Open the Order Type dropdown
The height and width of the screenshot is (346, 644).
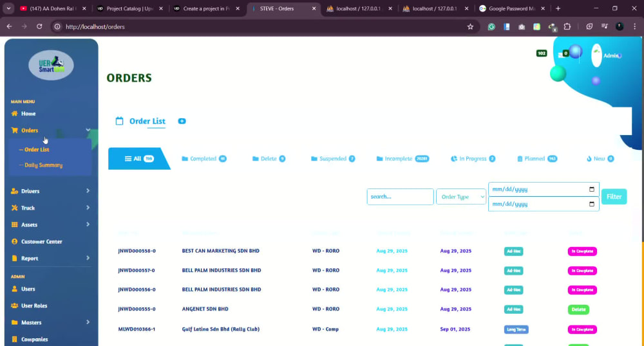coord(461,197)
